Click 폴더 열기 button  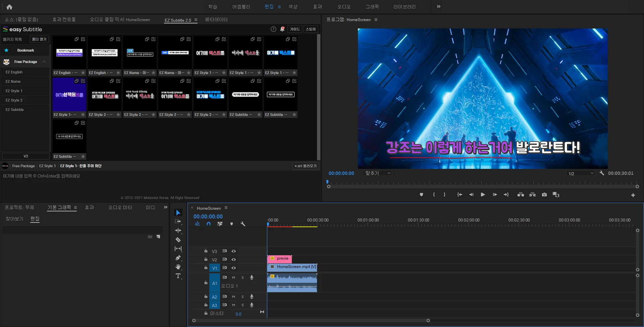39,39
